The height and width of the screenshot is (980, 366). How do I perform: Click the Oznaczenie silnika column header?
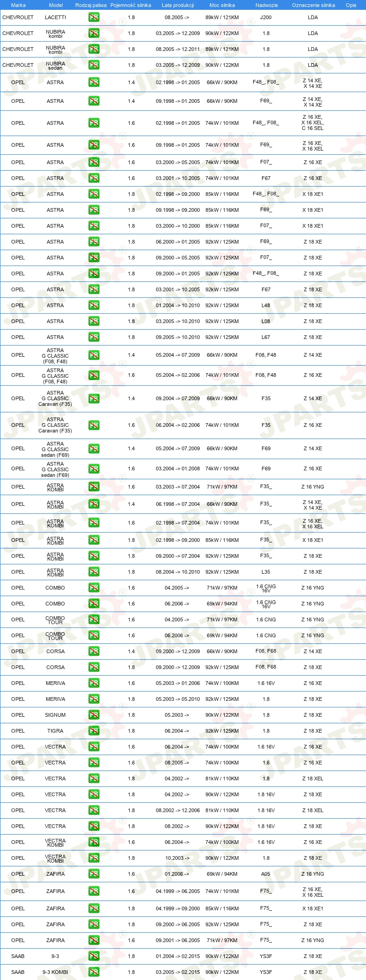click(x=313, y=5)
